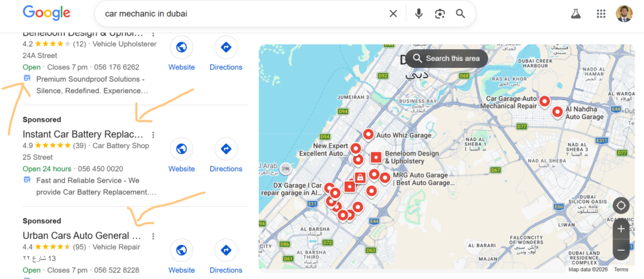Open Search Labs flask icon

point(575,14)
